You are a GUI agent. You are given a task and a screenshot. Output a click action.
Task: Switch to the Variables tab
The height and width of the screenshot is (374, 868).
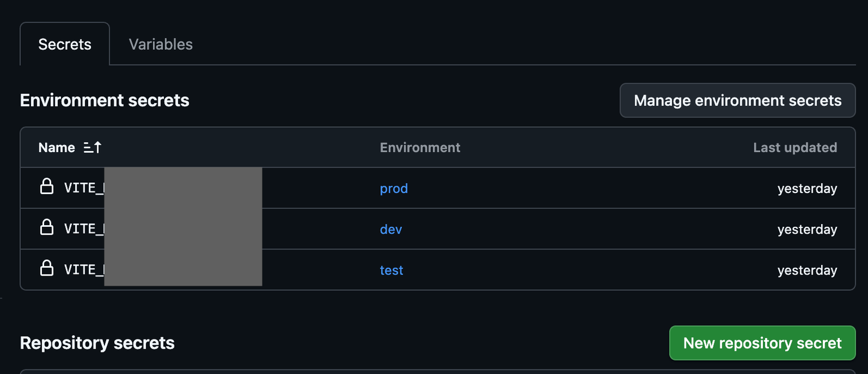coord(160,44)
